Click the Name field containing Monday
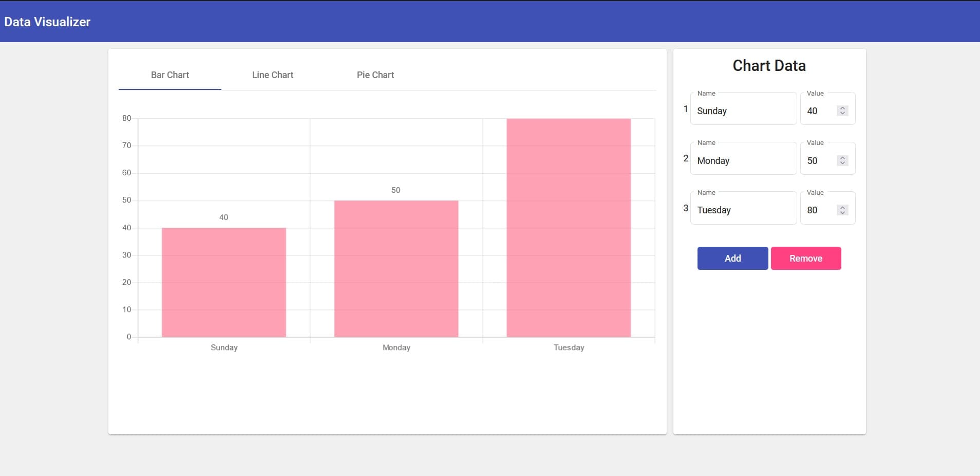 pos(743,160)
